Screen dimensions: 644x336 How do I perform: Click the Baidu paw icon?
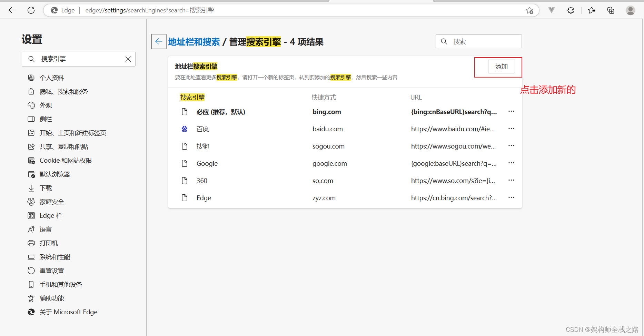[185, 129]
